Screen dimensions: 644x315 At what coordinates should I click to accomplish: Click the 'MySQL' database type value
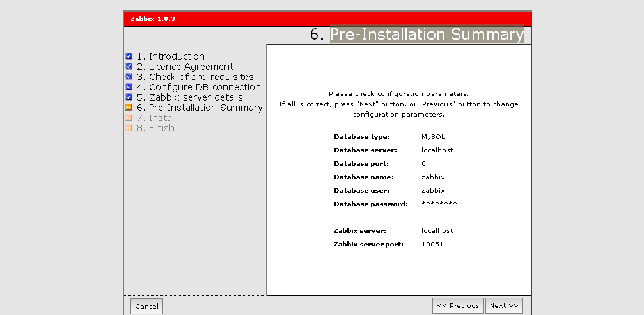click(434, 137)
